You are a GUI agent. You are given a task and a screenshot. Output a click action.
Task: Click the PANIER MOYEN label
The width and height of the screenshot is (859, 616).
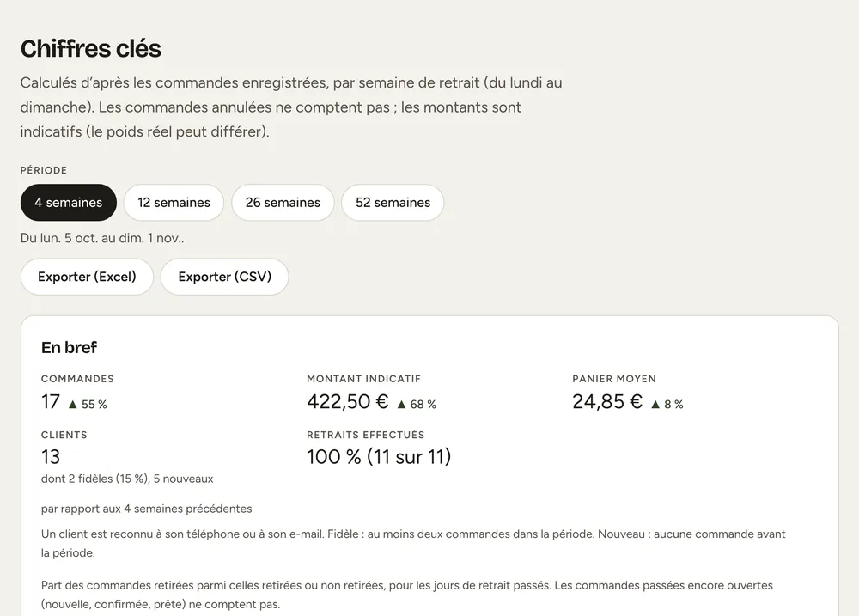[x=614, y=379]
